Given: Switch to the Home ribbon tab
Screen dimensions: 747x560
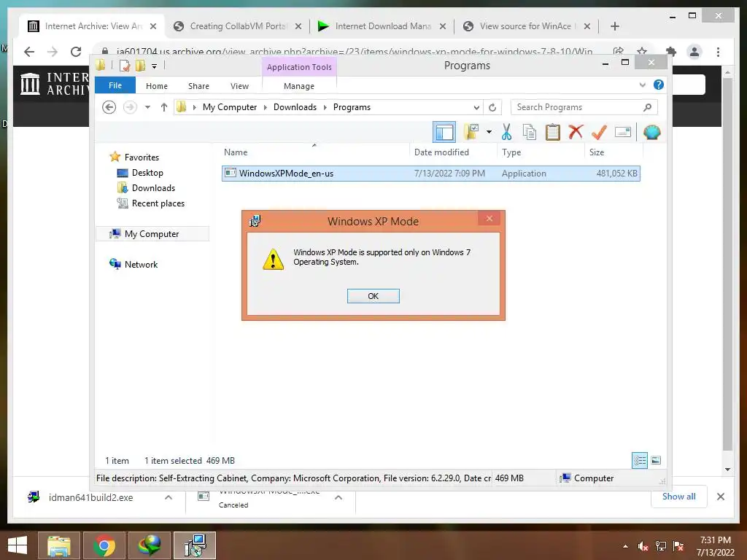Looking at the screenshot, I should coord(157,86).
